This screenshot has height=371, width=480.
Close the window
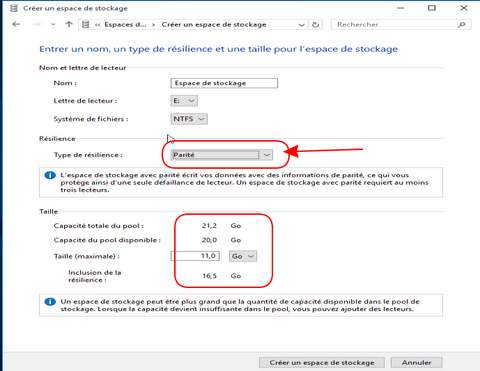coord(464,8)
